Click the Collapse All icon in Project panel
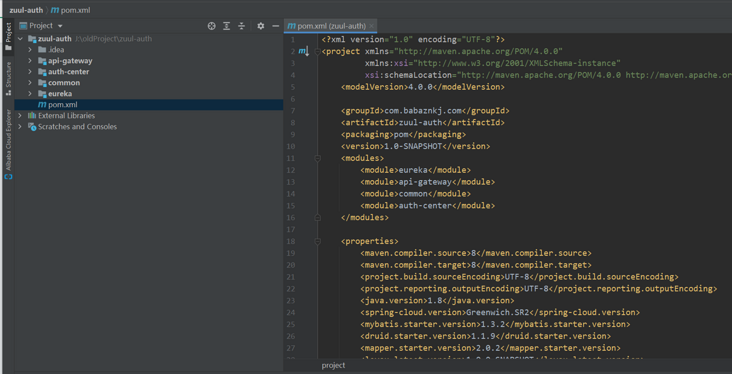Image resolution: width=732 pixels, height=374 pixels. tap(241, 26)
